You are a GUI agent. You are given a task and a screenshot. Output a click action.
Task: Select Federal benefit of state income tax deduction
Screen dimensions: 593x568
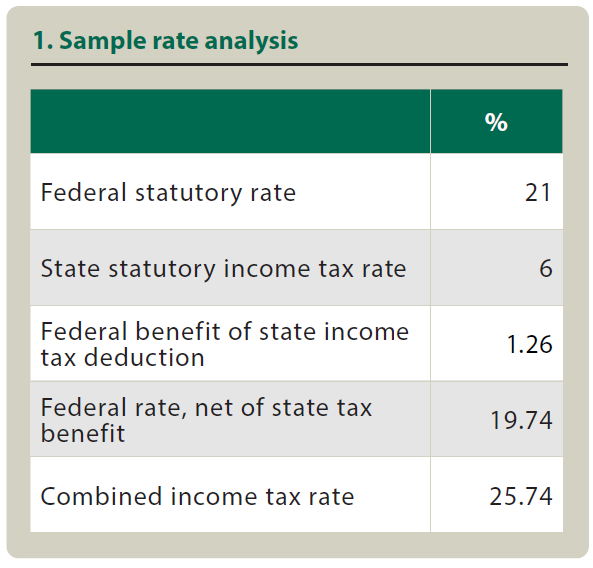[225, 344]
